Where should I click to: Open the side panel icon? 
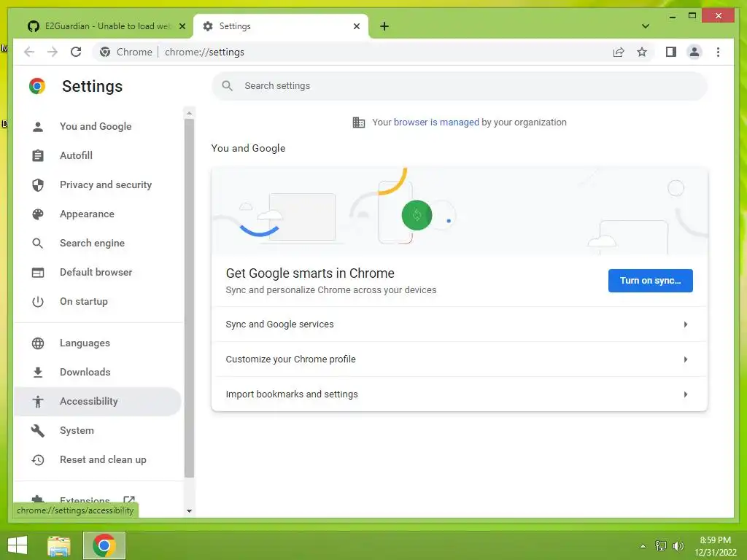pos(671,52)
